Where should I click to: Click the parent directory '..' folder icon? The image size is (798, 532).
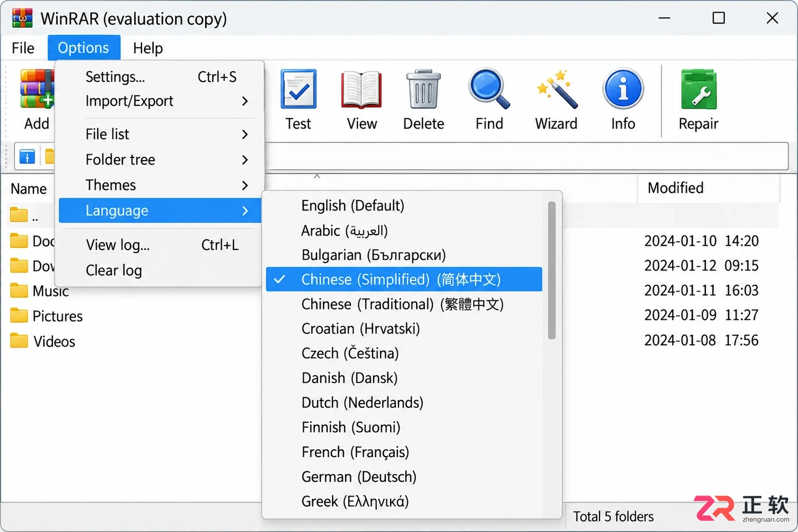click(x=19, y=214)
